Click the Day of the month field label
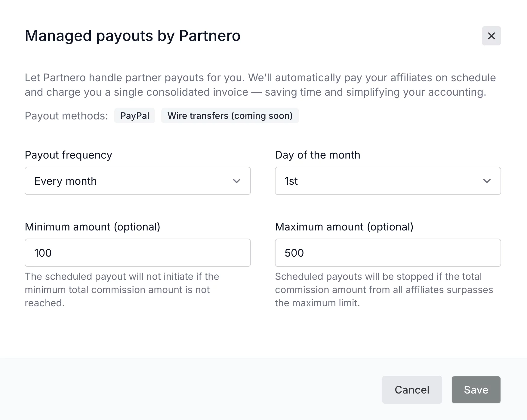Viewport: 527px width, 420px height. [x=317, y=155]
